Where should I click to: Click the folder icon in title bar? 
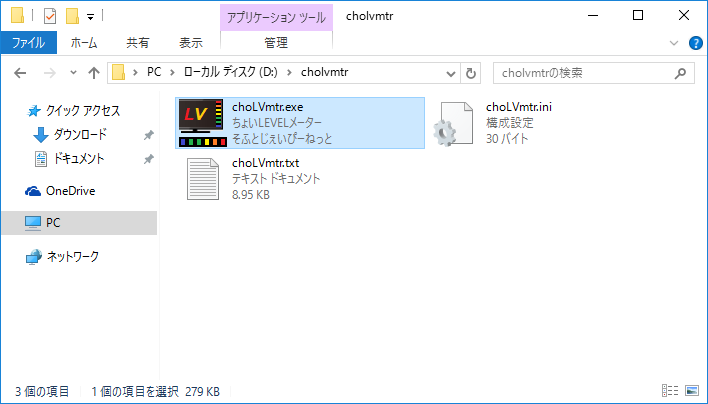(x=17, y=15)
